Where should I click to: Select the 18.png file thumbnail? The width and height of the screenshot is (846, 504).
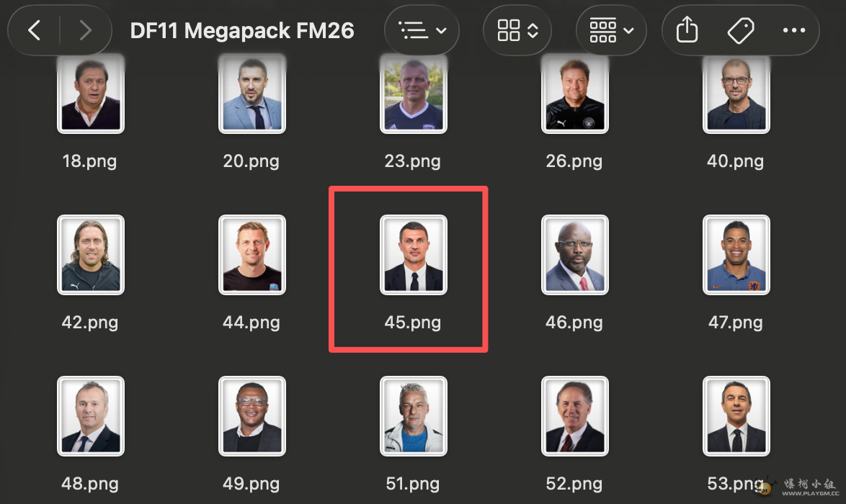[x=90, y=95]
